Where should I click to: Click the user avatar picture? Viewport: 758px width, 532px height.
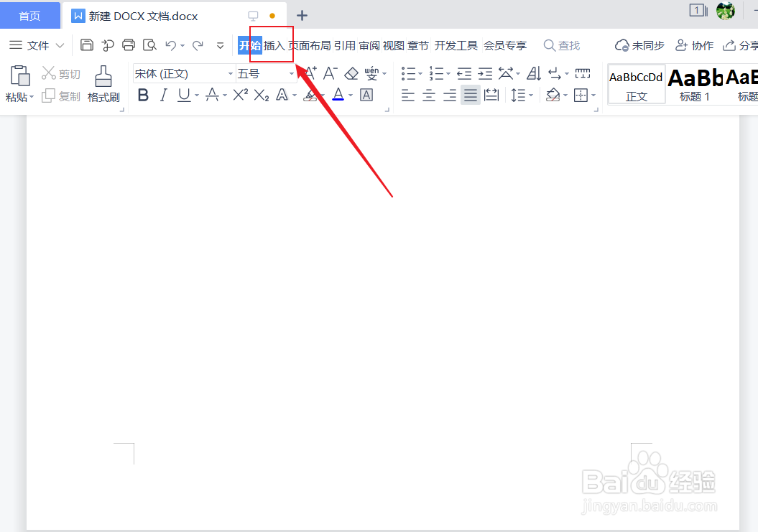point(726,11)
